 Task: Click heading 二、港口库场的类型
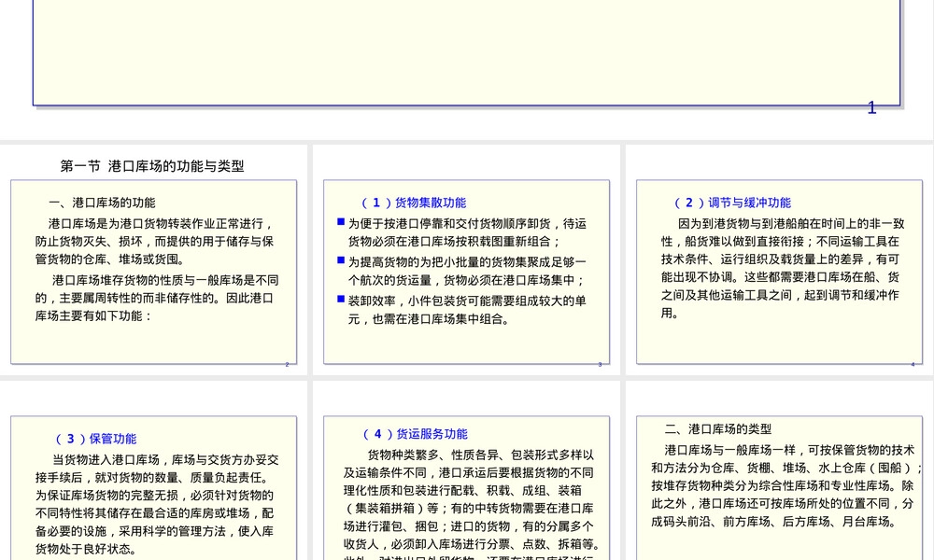(x=717, y=429)
